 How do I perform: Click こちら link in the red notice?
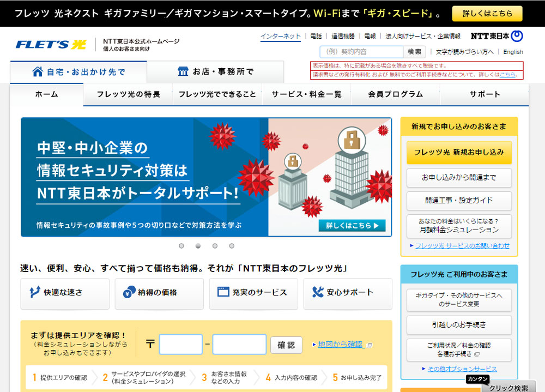point(507,75)
